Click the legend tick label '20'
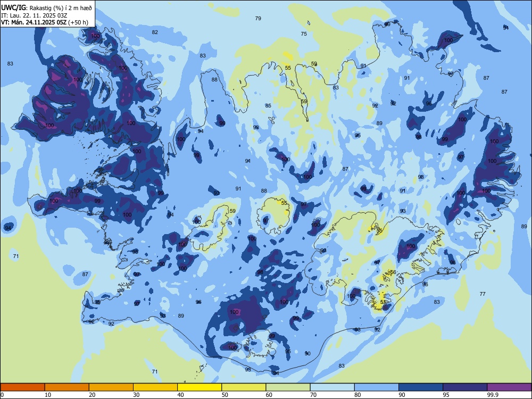 point(92,395)
